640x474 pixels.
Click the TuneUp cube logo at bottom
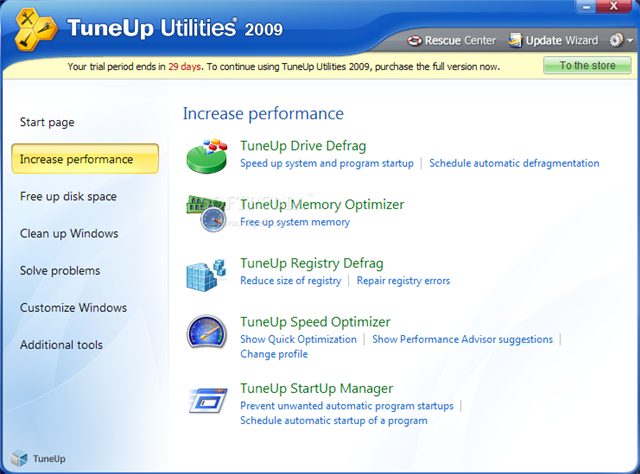(x=19, y=458)
